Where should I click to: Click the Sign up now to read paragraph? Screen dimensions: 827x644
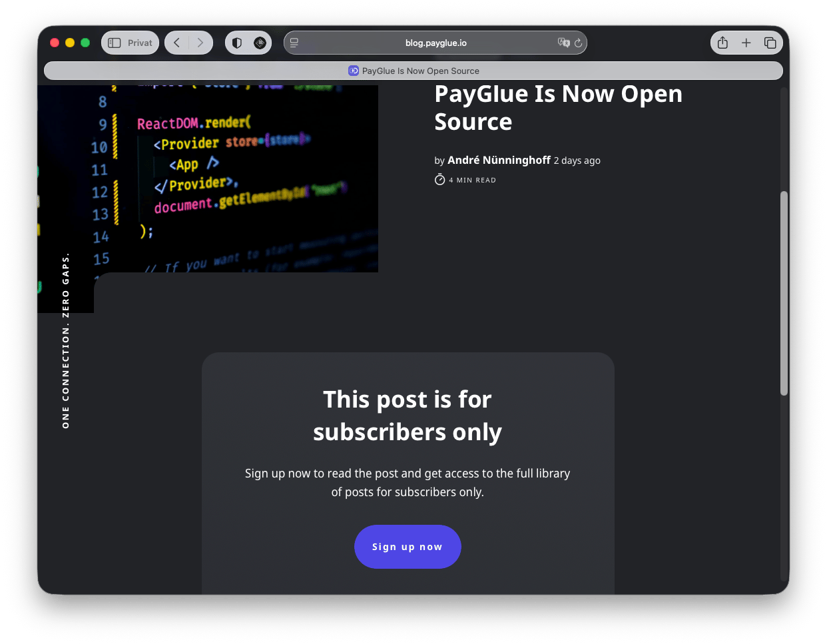click(408, 483)
